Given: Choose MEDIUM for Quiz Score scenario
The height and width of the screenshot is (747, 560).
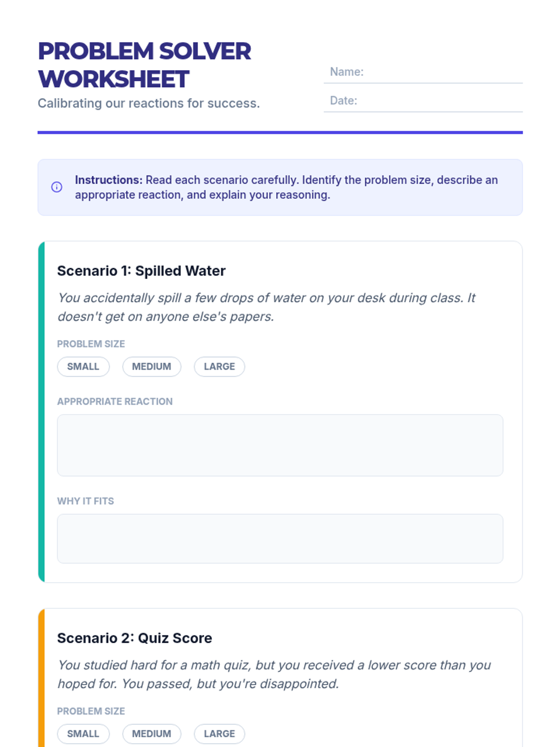Looking at the screenshot, I should point(152,733).
